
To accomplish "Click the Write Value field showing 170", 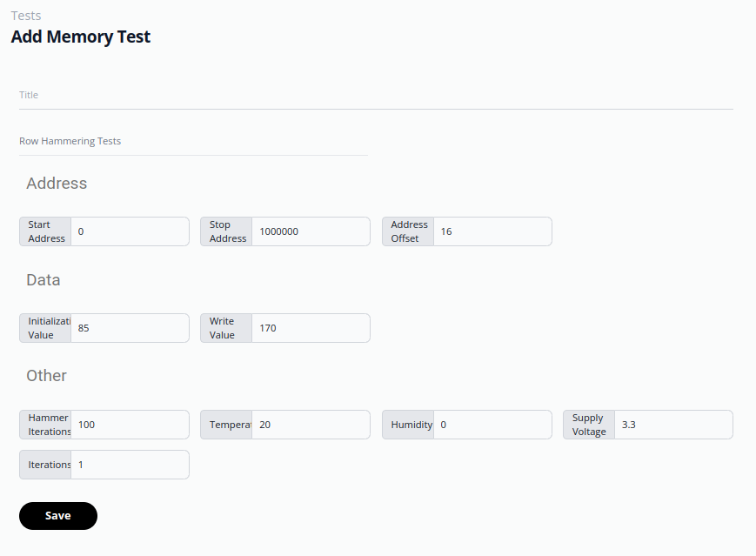I will [x=311, y=328].
